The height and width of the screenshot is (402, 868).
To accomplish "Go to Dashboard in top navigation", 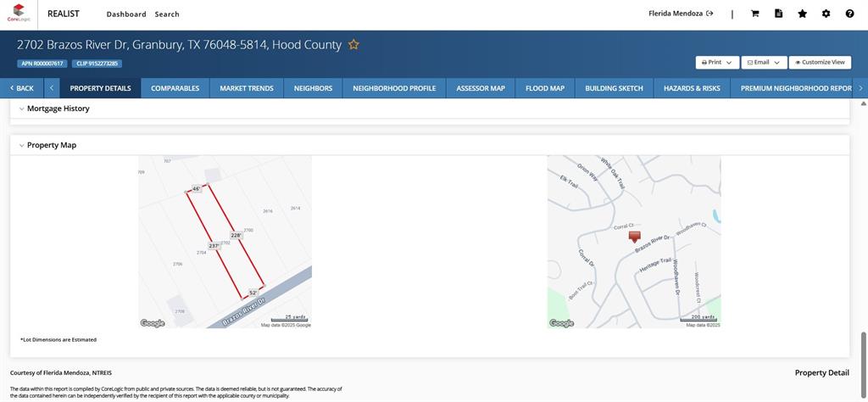I will (x=126, y=14).
